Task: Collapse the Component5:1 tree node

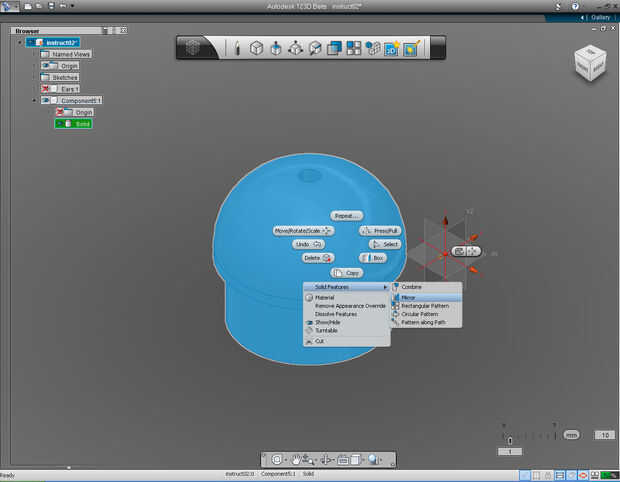Action: (34, 101)
